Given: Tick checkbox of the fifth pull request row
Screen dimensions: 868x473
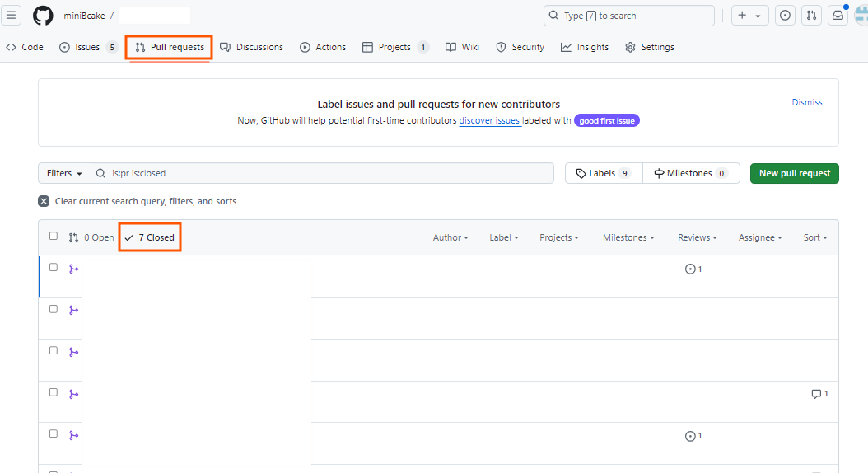Looking at the screenshot, I should (x=54, y=433).
